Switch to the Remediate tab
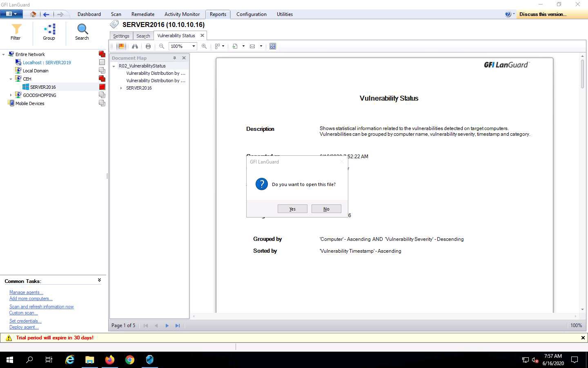Screen dimensions: 588x368 coord(143,14)
